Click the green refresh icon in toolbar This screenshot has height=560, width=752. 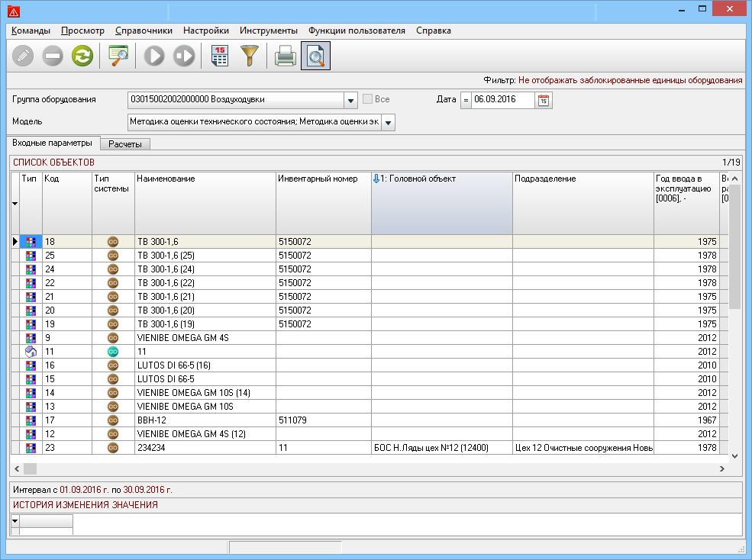(82, 56)
